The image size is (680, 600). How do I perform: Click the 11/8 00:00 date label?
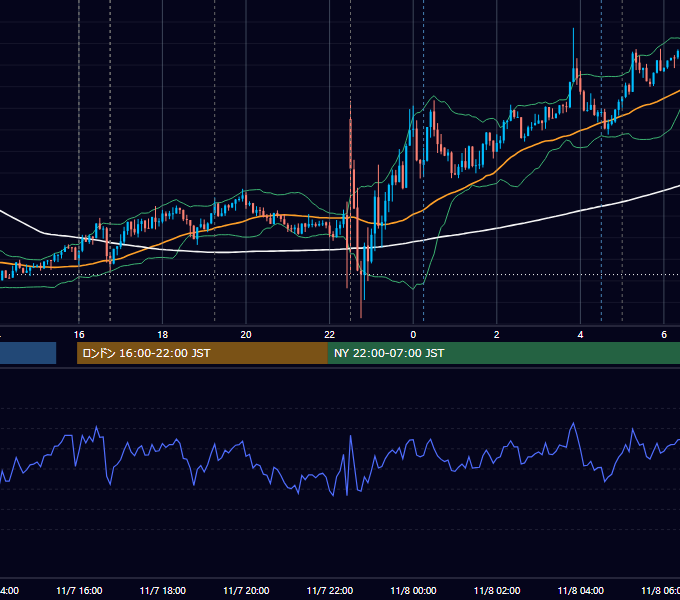pyautogui.click(x=413, y=590)
